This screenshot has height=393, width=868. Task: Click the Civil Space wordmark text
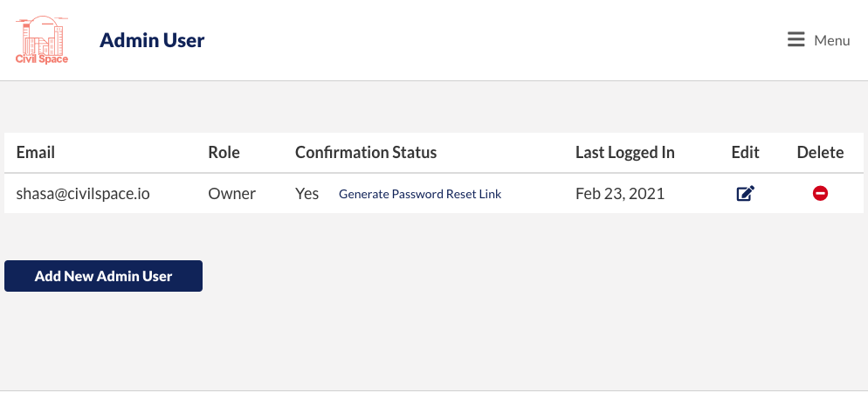(42, 59)
